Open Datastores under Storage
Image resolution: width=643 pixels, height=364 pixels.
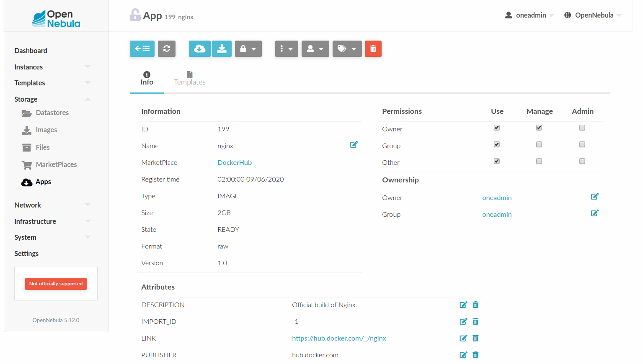pos(45,113)
